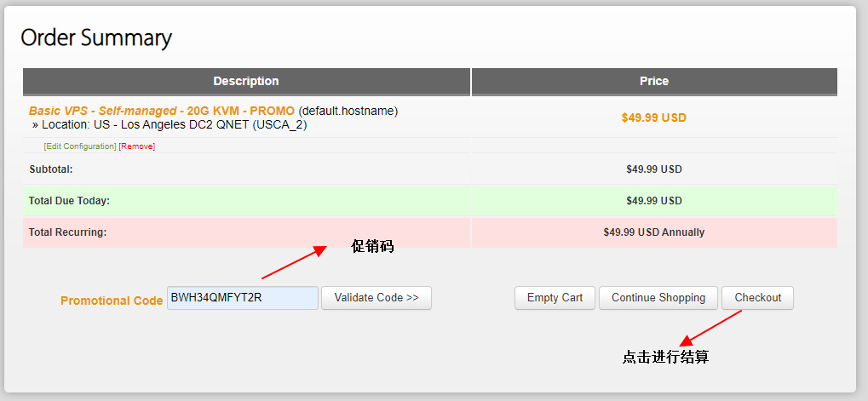Click the Description column header
Image resolution: width=868 pixels, height=401 pixels.
coord(246,82)
